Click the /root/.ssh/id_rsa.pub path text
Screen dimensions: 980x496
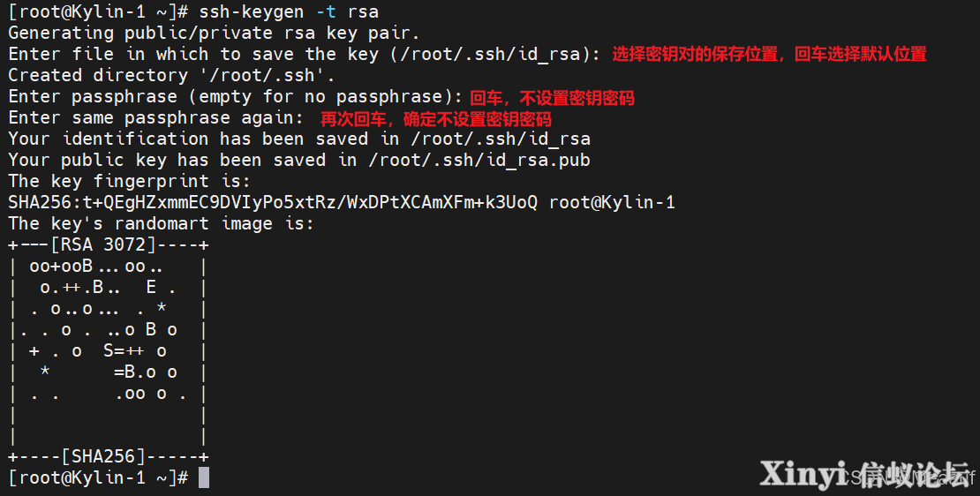pos(479,160)
